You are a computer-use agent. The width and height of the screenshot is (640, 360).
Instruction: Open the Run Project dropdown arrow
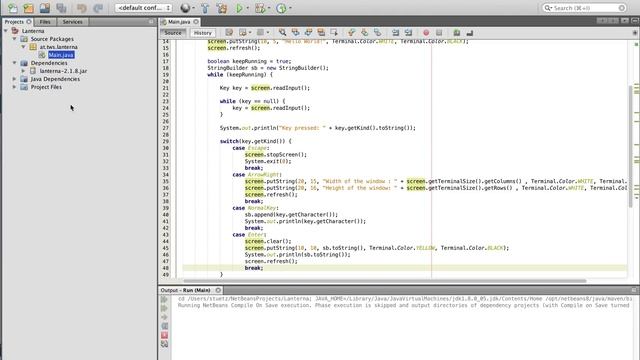[x=247, y=8]
